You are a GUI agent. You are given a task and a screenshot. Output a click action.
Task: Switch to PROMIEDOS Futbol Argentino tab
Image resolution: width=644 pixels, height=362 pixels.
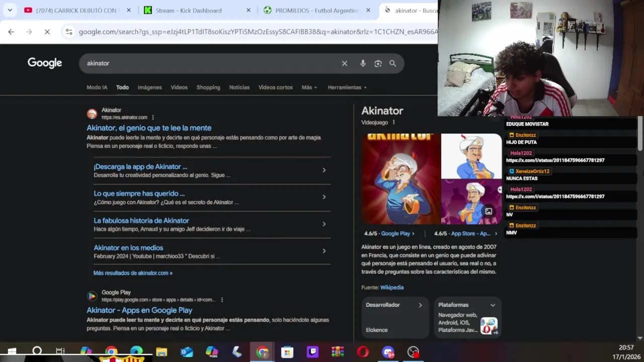pyautogui.click(x=317, y=10)
